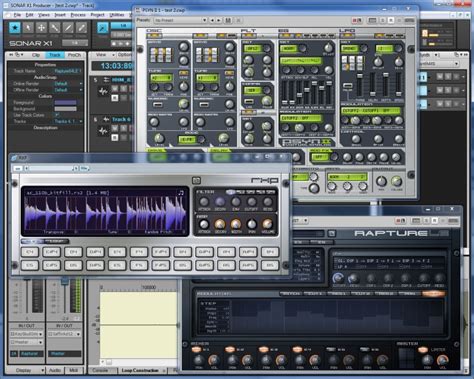Click the keyboard icon in PSYN II toolbar

click(372, 20)
